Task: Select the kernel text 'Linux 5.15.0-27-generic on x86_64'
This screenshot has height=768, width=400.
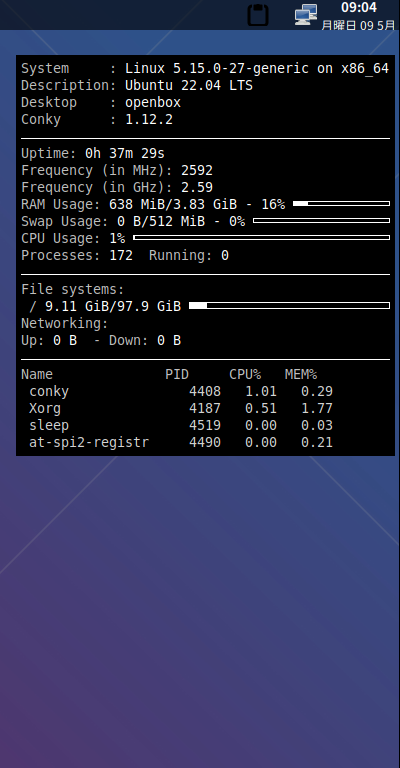Action: (x=257, y=69)
